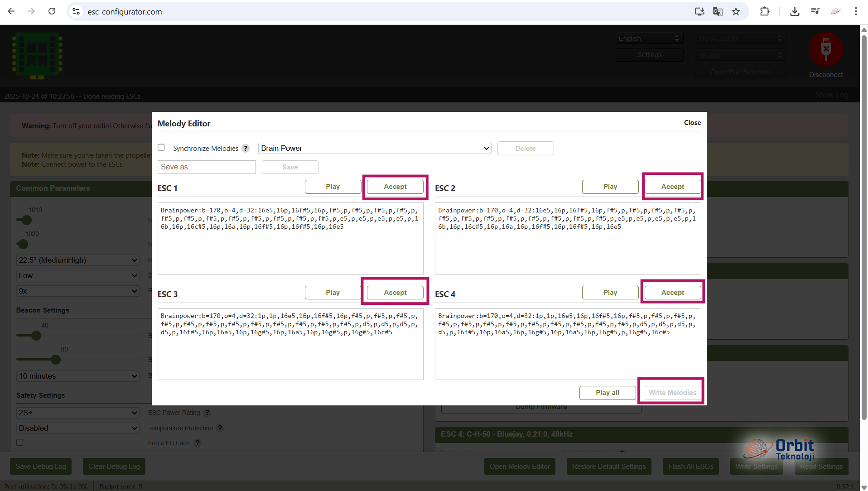Open browser downloads icon
This screenshot has width=868, height=491.
795,11
